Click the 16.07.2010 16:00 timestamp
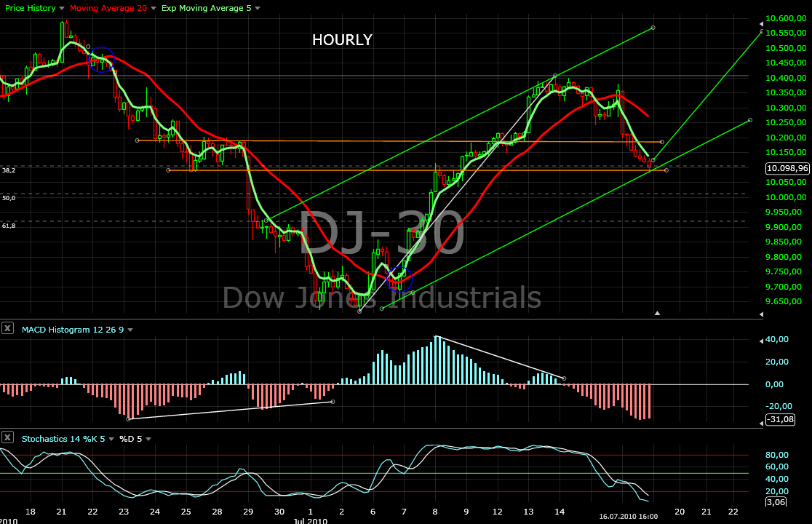The image size is (812, 524). tap(628, 516)
